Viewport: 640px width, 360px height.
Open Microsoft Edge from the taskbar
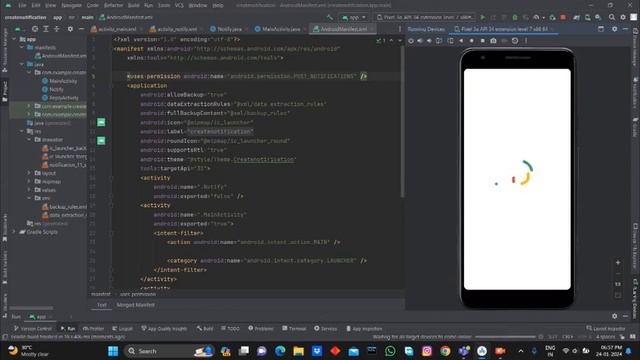(280, 351)
